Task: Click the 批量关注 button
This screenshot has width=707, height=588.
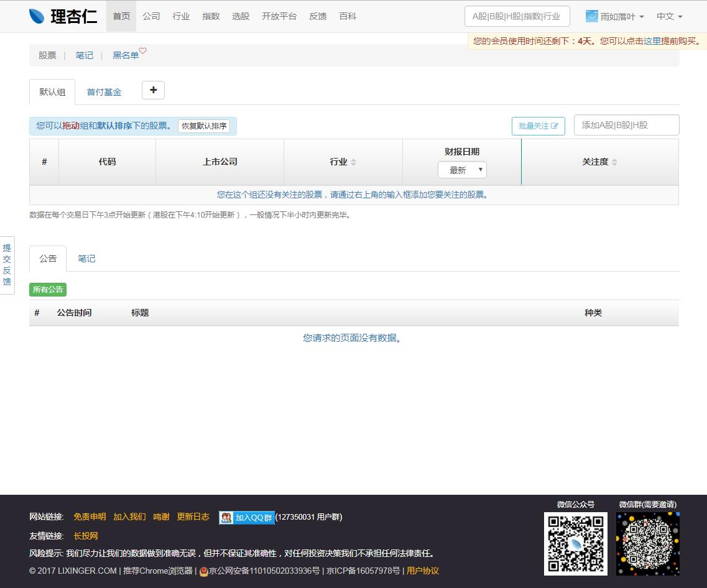Action: tap(538, 126)
